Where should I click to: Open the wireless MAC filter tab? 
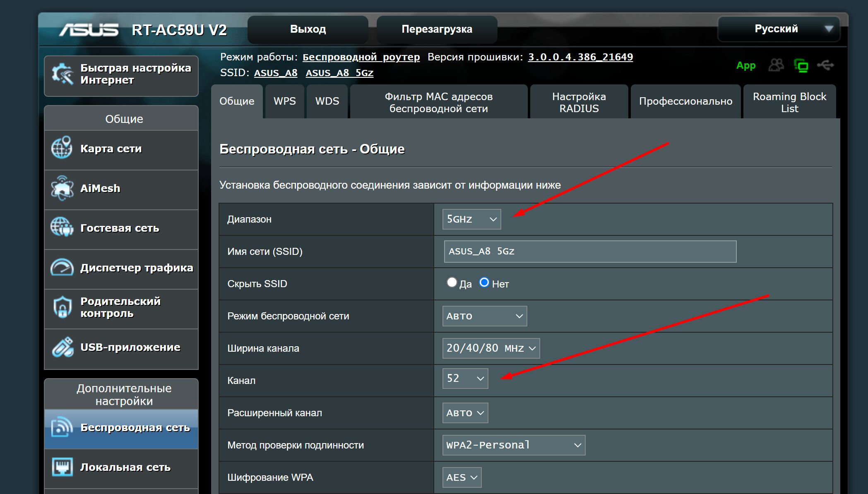[x=439, y=102]
